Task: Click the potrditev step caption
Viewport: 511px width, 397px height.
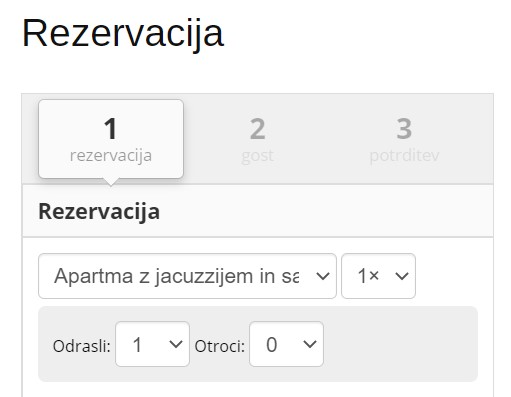Action: tap(404, 156)
